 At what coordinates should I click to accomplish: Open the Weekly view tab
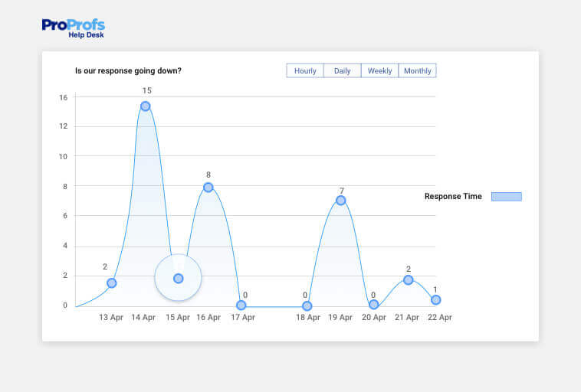(379, 71)
